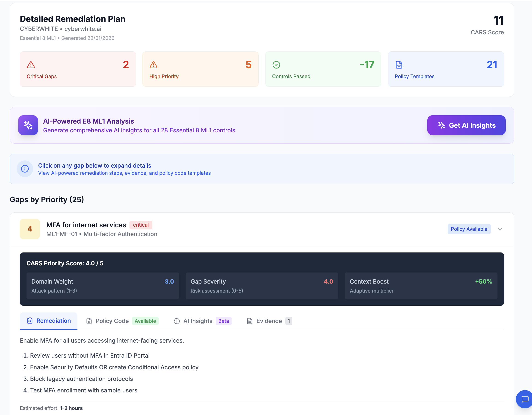Click the MFA for internet services title
Image resolution: width=532 pixels, height=415 pixels.
86,225
